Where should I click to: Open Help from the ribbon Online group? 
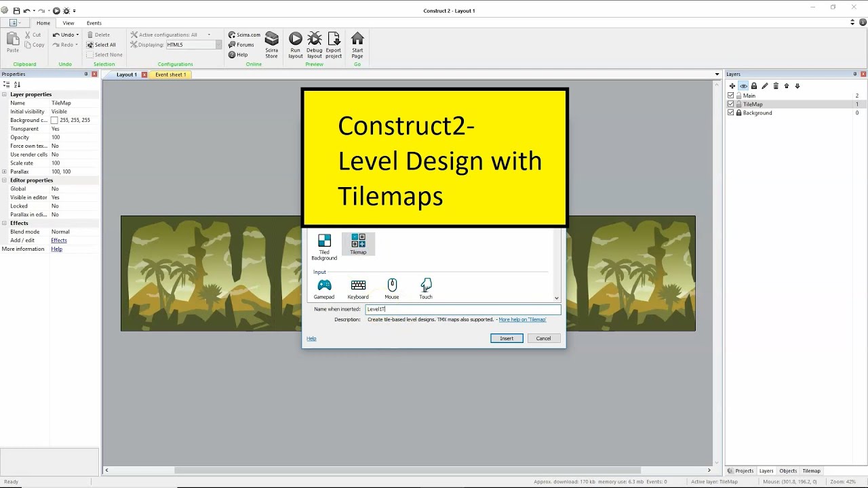coord(238,55)
